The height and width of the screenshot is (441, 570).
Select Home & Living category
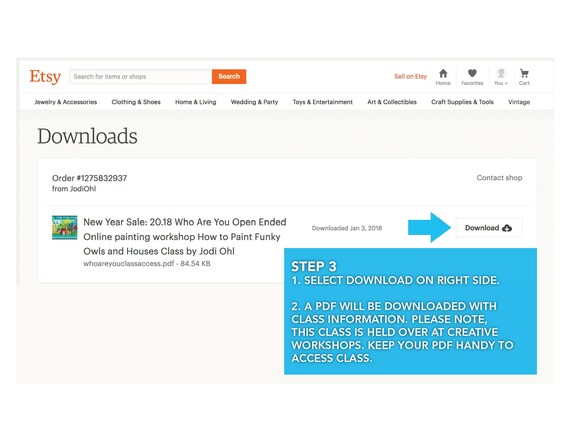click(196, 102)
